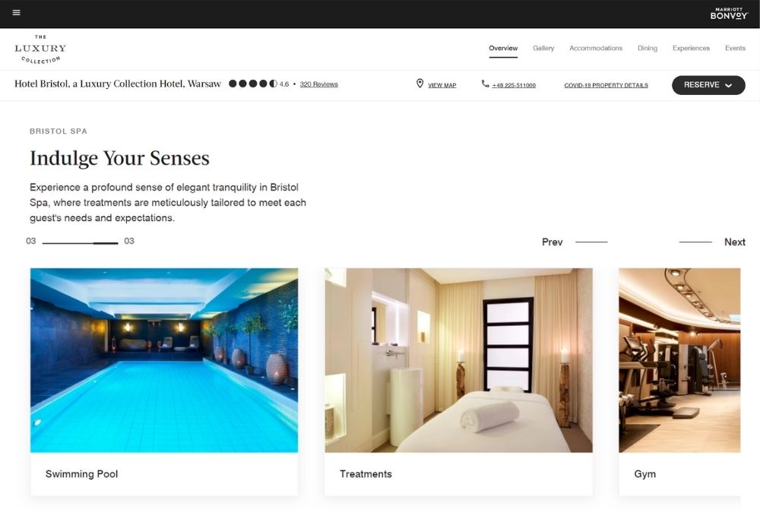Select the Experiences tab
Screen dimensions: 760x532
[691, 48]
